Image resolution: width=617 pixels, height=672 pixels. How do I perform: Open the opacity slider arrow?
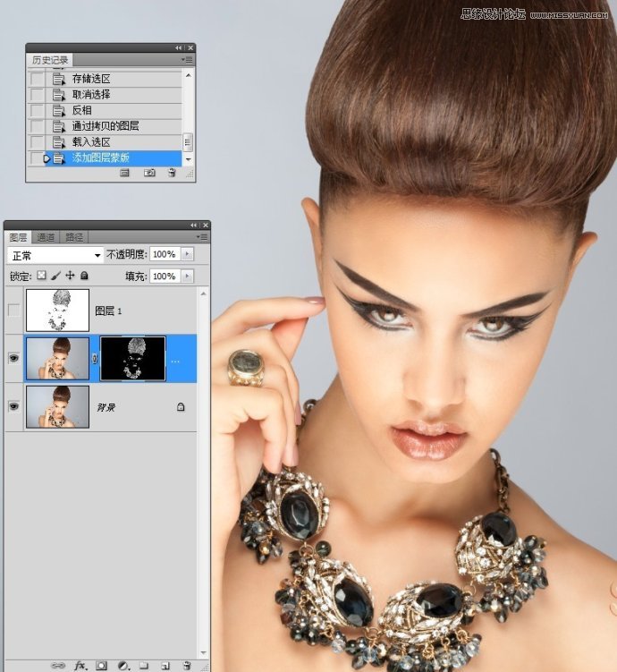tap(187, 254)
